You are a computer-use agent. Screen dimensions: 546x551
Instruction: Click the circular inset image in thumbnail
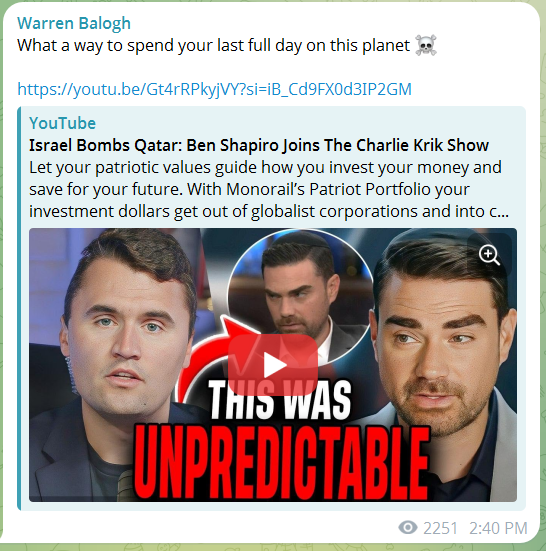click(301, 297)
